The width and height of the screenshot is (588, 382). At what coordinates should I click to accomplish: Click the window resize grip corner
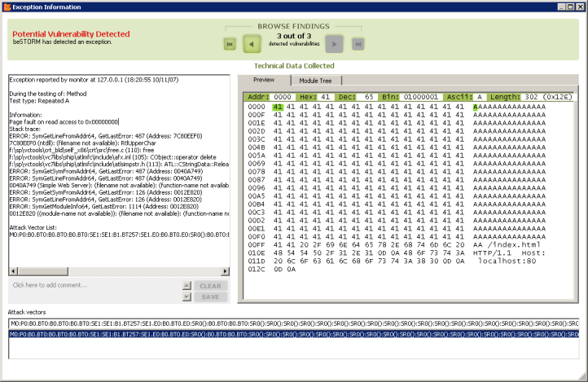tap(583, 376)
